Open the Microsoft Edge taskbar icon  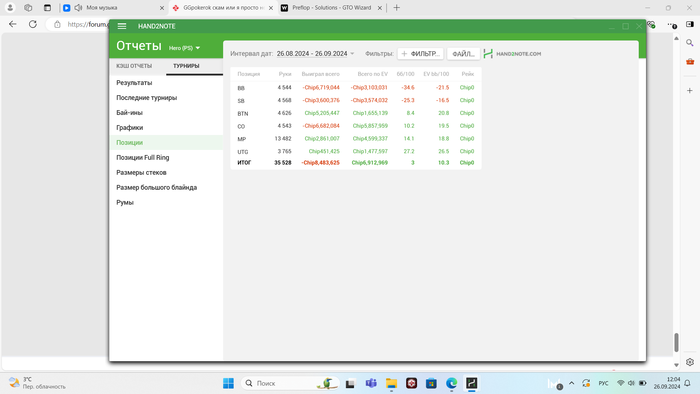coord(451,383)
